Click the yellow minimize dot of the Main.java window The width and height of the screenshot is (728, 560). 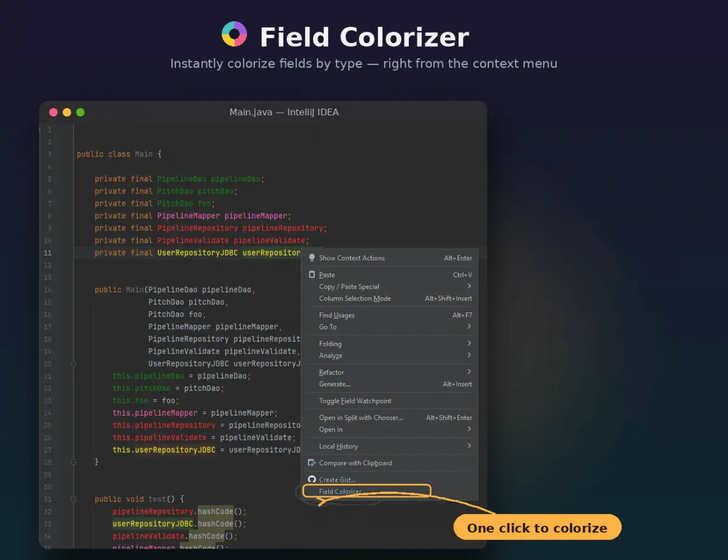67,112
